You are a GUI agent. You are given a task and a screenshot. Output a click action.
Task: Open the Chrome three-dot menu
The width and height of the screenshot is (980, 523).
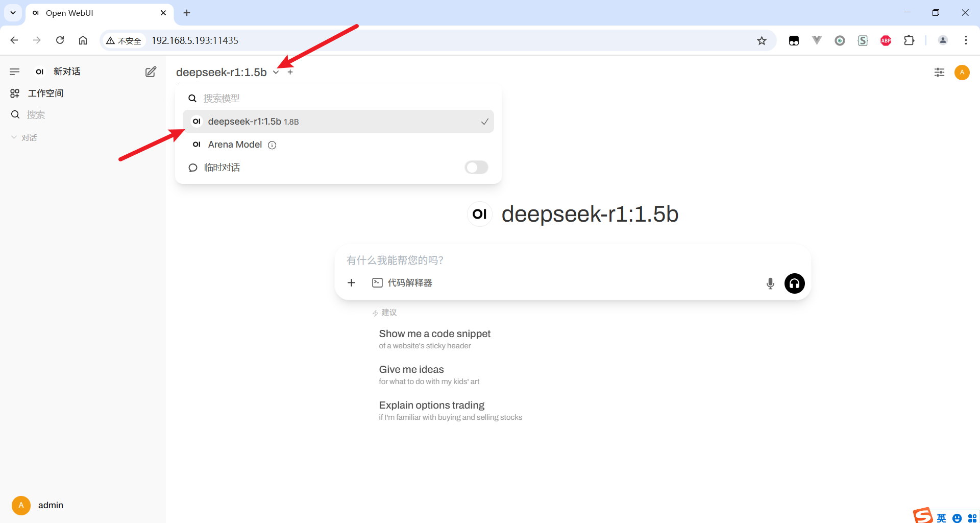pos(966,40)
